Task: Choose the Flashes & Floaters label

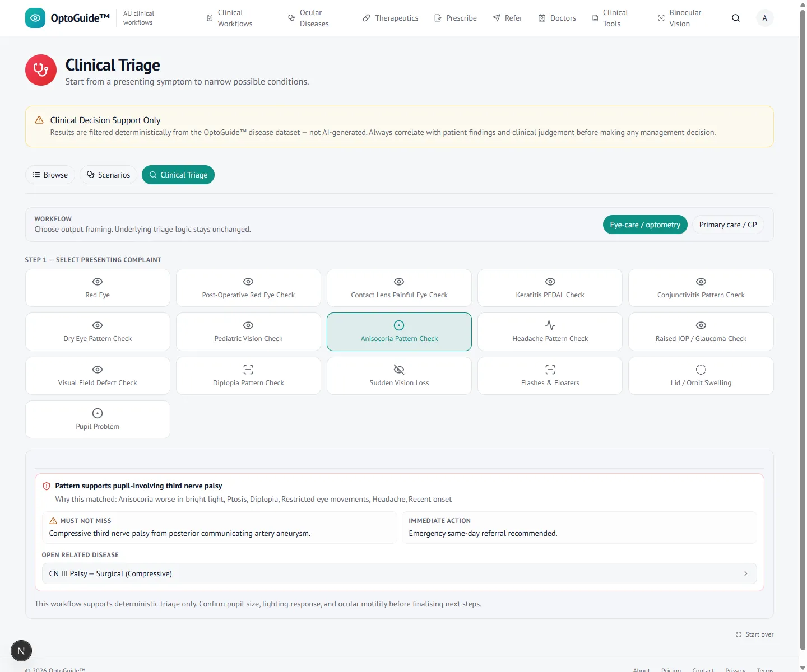Action: (x=550, y=383)
